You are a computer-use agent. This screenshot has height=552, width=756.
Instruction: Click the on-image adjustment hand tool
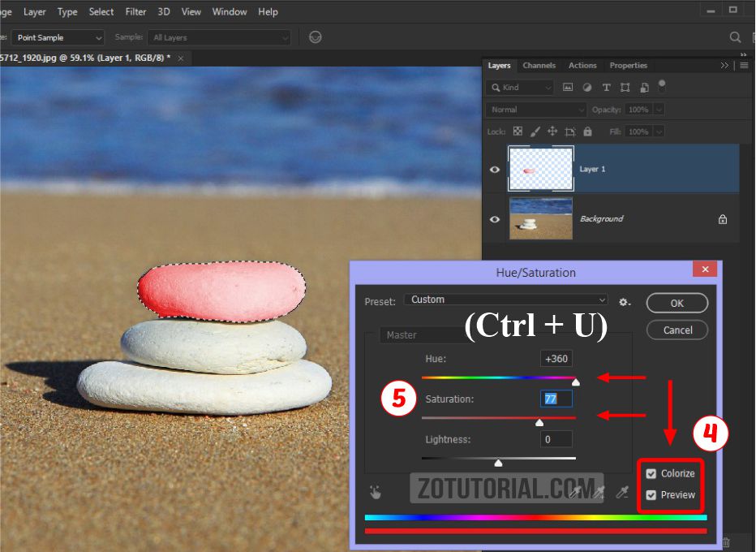[375, 492]
